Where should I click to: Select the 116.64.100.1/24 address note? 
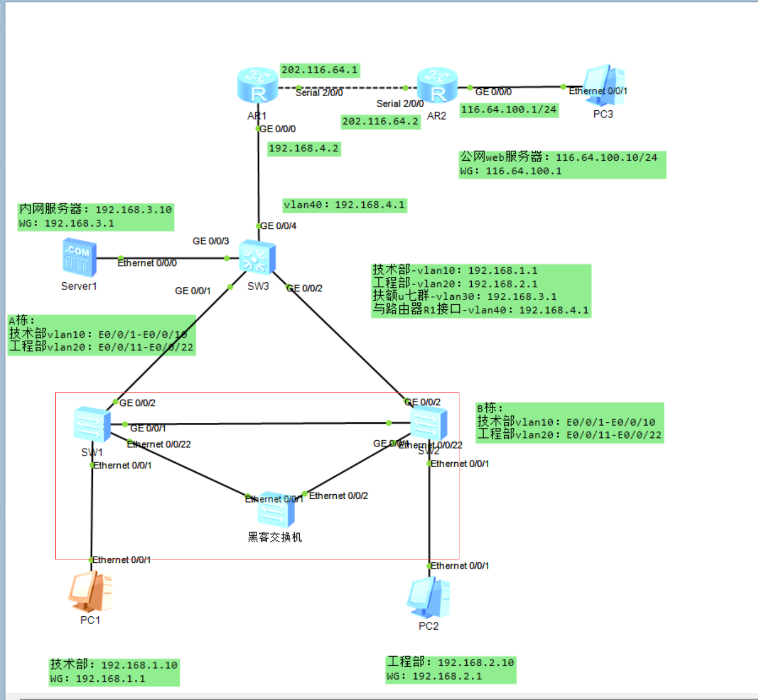coord(509,110)
